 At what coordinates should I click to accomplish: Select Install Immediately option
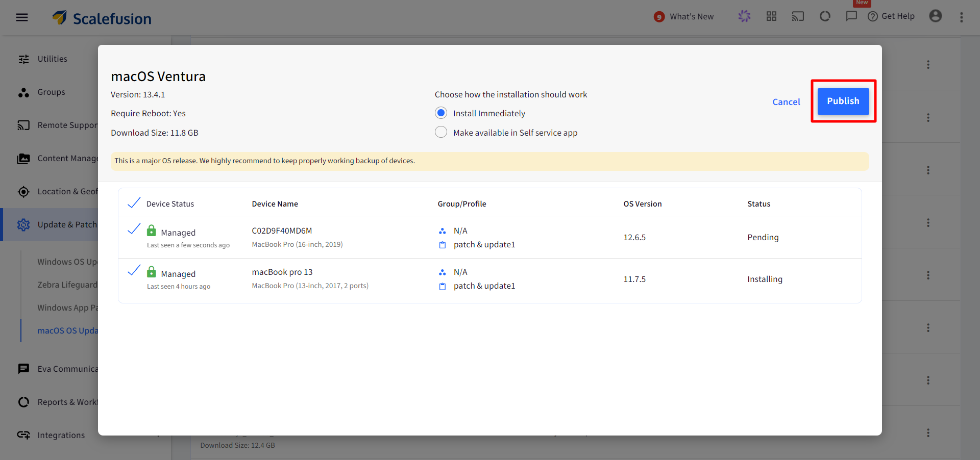point(441,113)
